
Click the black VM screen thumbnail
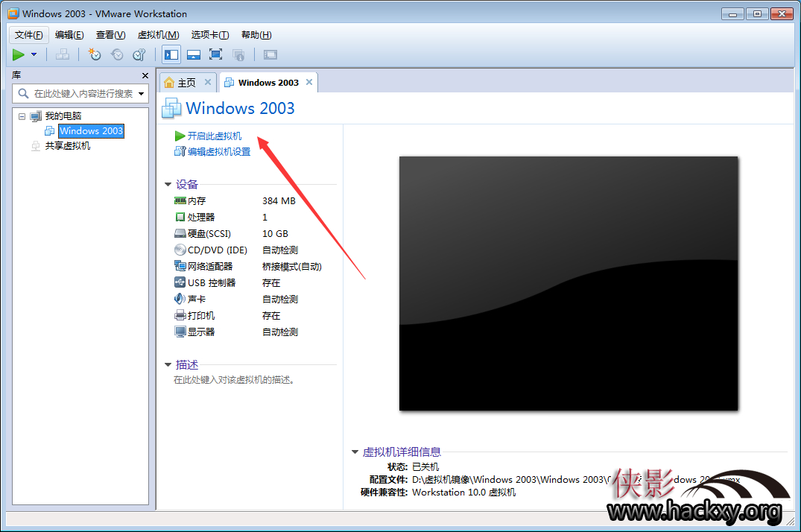point(569,284)
